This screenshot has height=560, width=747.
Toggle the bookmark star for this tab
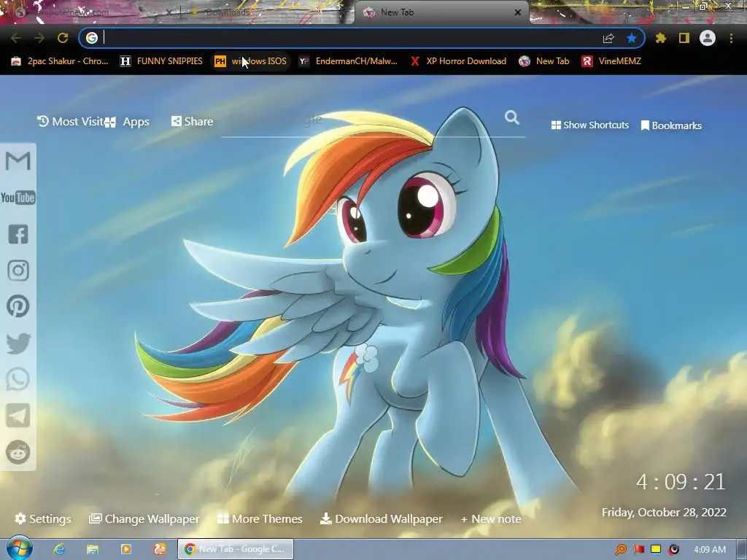(632, 38)
